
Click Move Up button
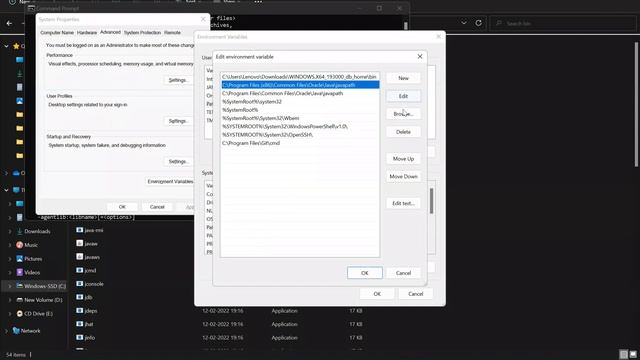403,159
